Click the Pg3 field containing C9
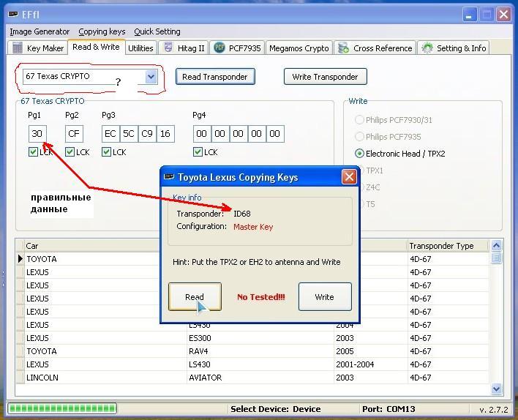The width and height of the screenshot is (518, 420). (147, 133)
